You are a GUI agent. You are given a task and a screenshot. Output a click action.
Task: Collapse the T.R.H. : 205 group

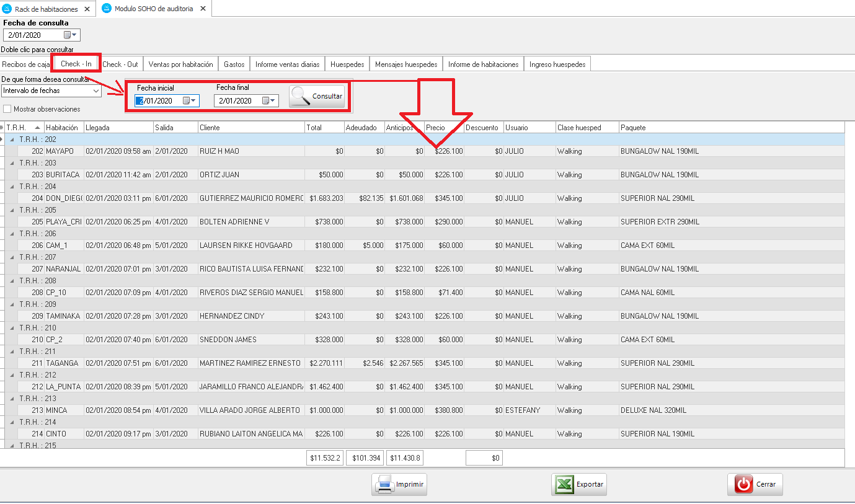12,210
